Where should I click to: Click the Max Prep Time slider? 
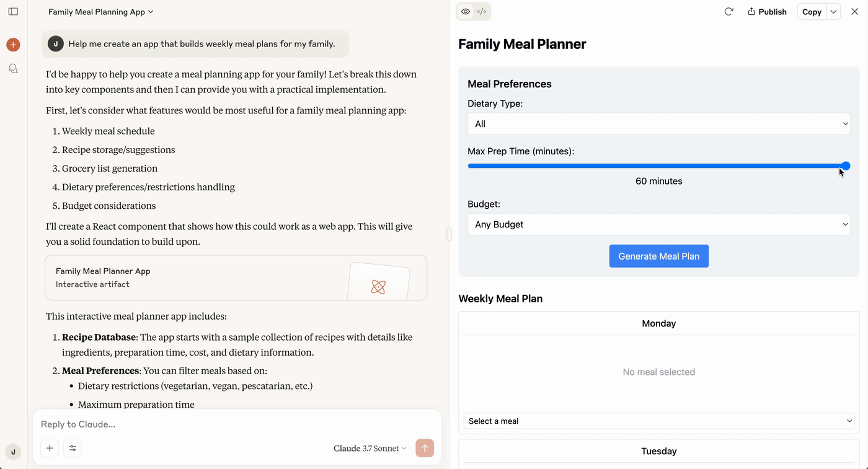(x=658, y=166)
